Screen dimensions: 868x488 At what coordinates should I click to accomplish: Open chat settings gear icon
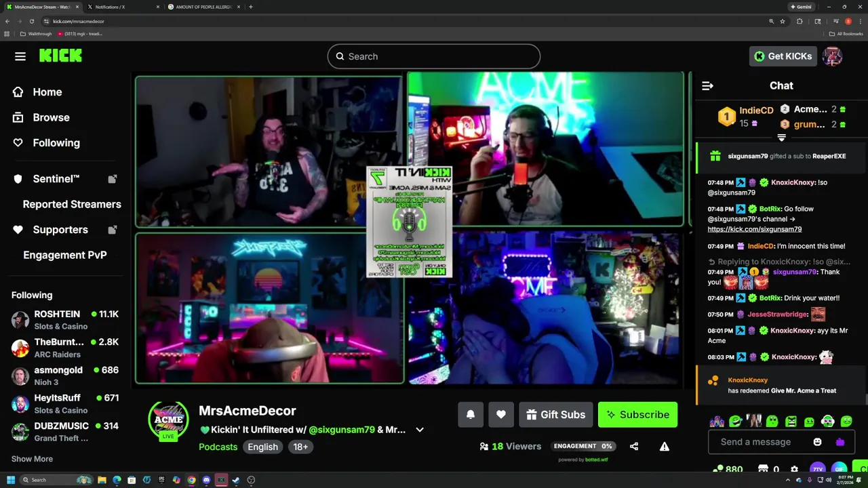[x=795, y=469]
